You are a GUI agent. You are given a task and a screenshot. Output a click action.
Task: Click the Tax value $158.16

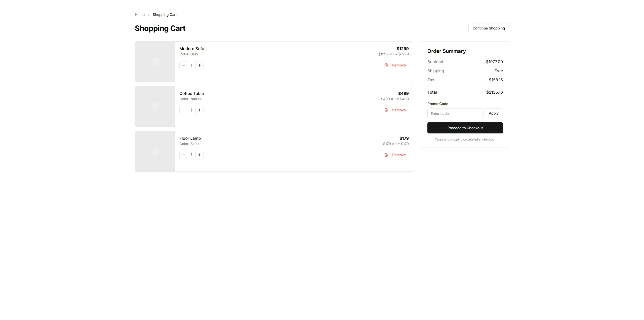[x=496, y=80]
